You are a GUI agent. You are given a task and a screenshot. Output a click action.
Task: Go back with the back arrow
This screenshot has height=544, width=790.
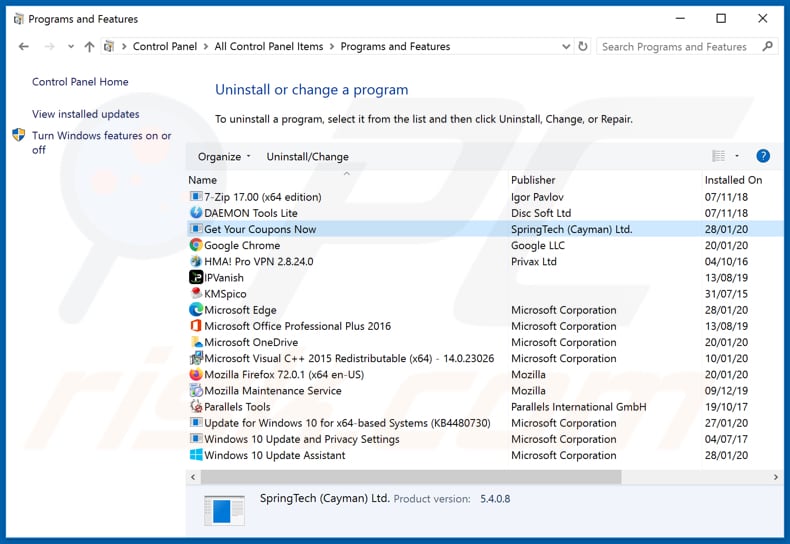tap(24, 46)
